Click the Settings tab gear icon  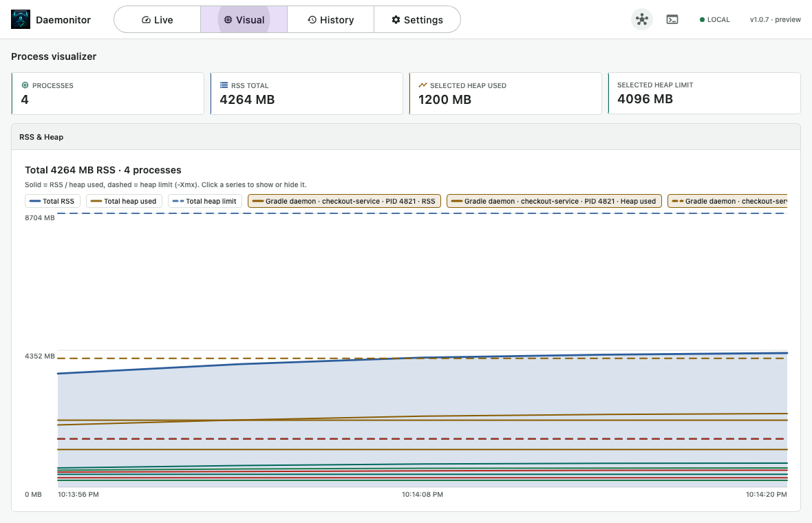point(396,20)
